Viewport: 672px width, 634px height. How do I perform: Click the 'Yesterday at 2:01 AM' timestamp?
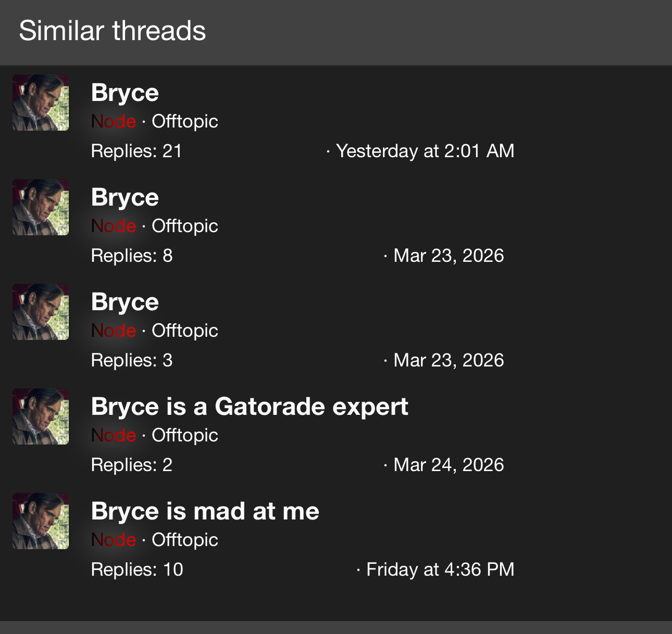(425, 151)
